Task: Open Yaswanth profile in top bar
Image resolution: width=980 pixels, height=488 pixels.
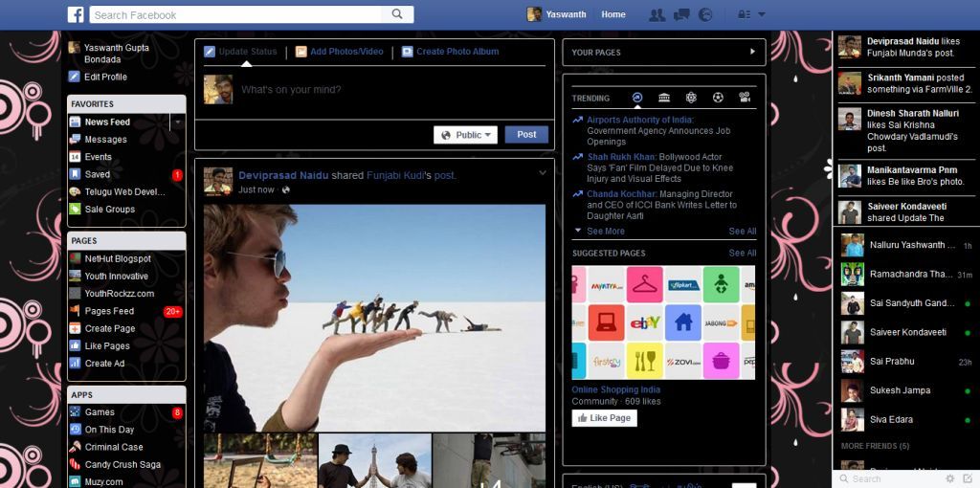Action: [x=556, y=14]
